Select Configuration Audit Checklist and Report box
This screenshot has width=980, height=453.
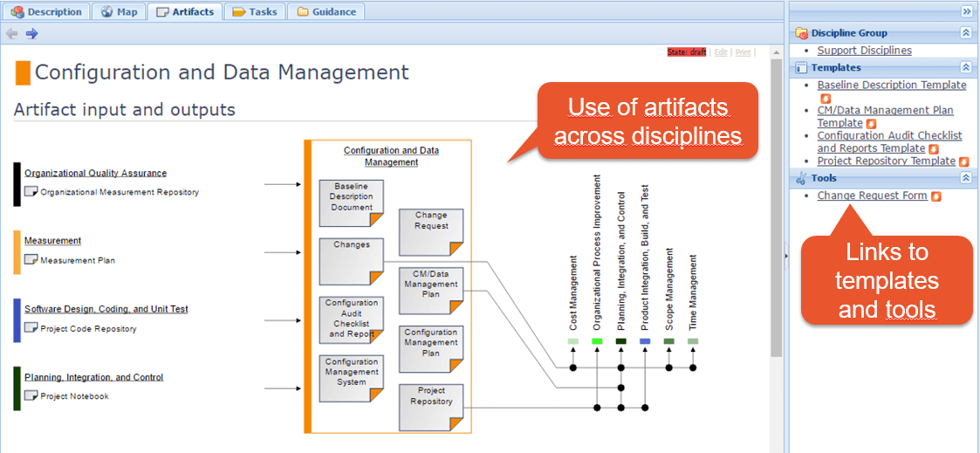click(352, 320)
